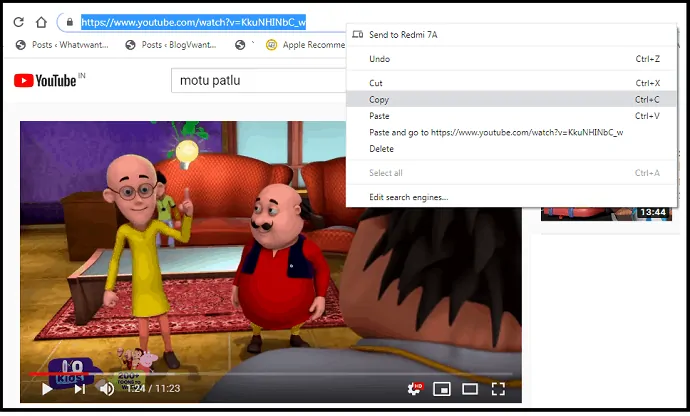Screen dimensions: 690x416
Task: Select Cut from the context menu
Action: (x=511, y=83)
